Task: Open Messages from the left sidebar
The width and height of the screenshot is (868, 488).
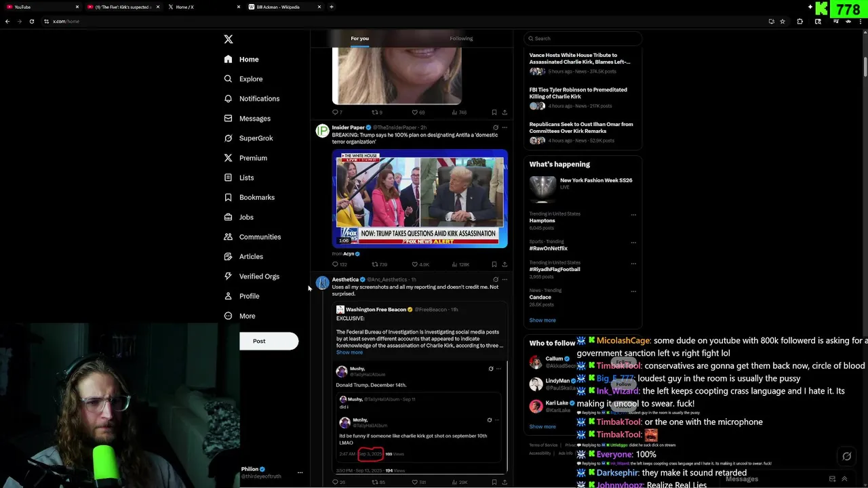Action: 248,118
